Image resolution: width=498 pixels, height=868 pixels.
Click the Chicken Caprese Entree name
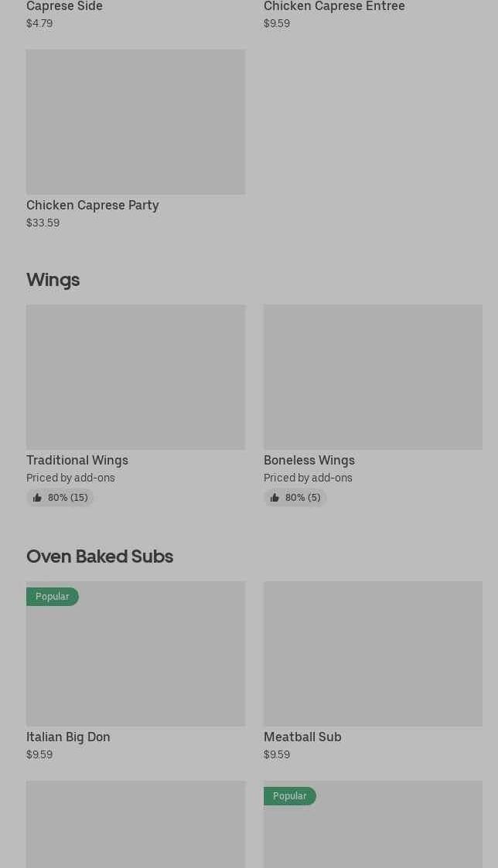point(334,6)
